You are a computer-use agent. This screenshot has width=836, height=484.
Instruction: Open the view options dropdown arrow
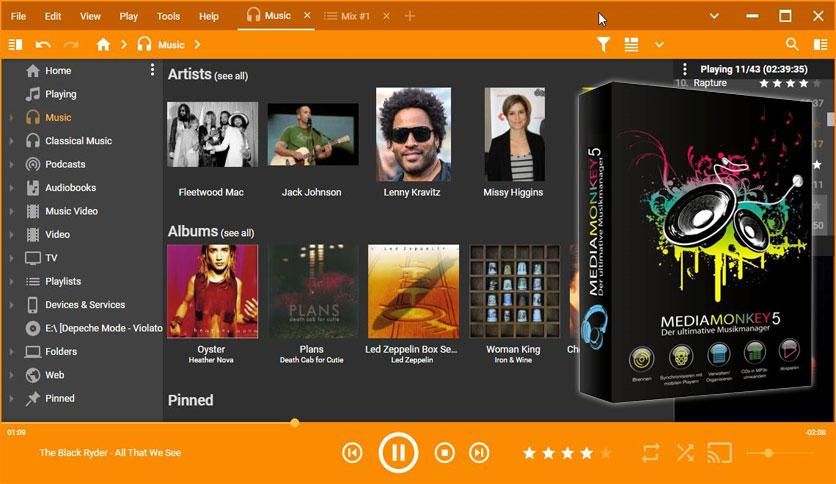[659, 45]
